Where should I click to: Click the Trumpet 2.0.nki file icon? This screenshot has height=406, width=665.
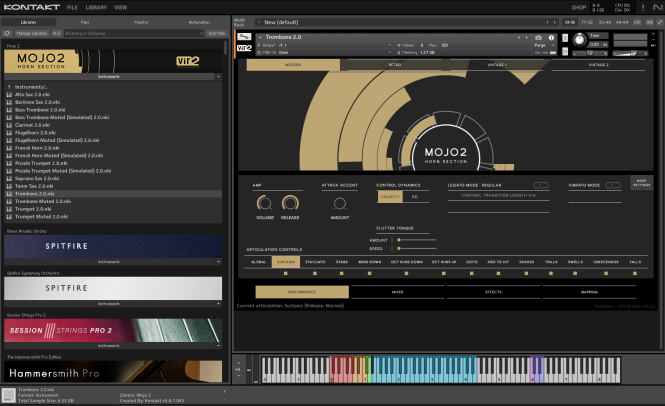coord(9,209)
